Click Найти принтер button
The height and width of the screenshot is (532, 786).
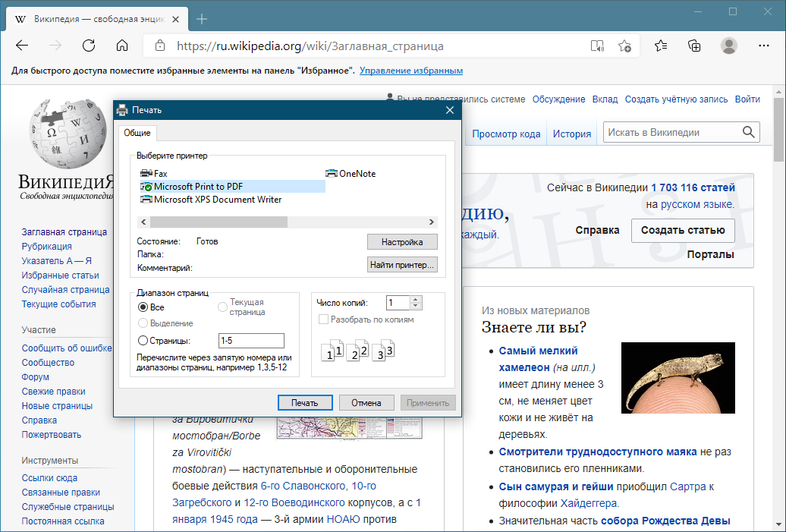click(402, 265)
